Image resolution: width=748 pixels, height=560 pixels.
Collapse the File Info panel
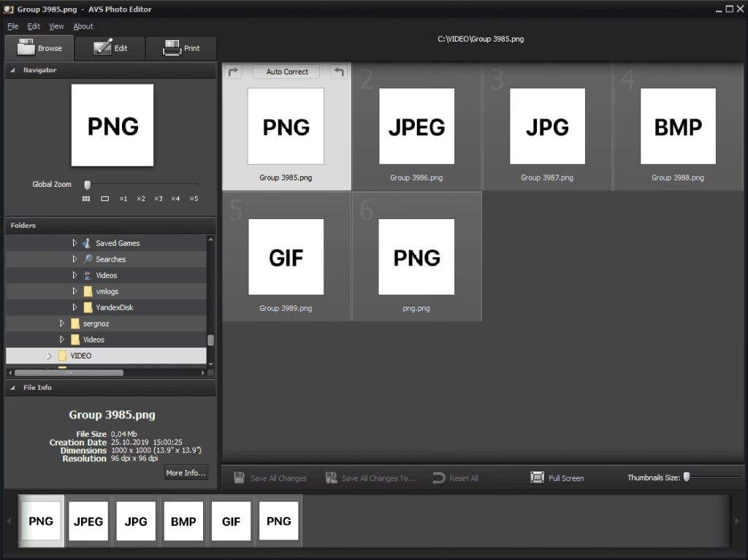13,388
